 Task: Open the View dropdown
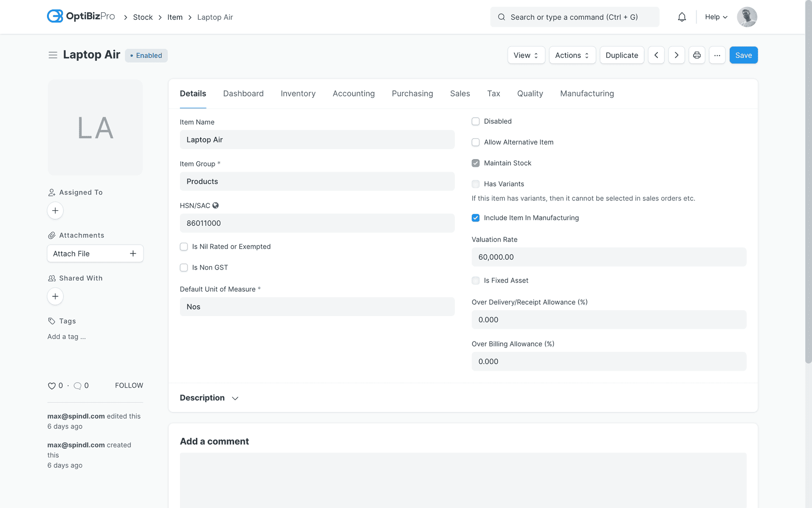tap(526, 55)
